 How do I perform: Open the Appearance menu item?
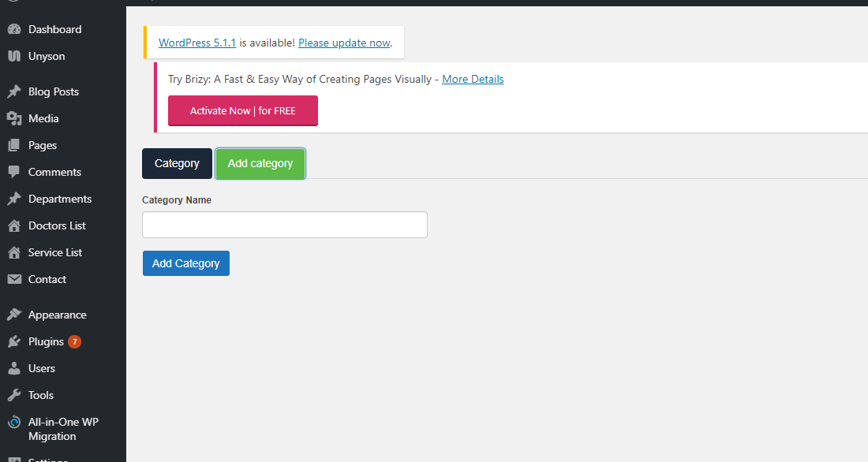[x=58, y=315]
